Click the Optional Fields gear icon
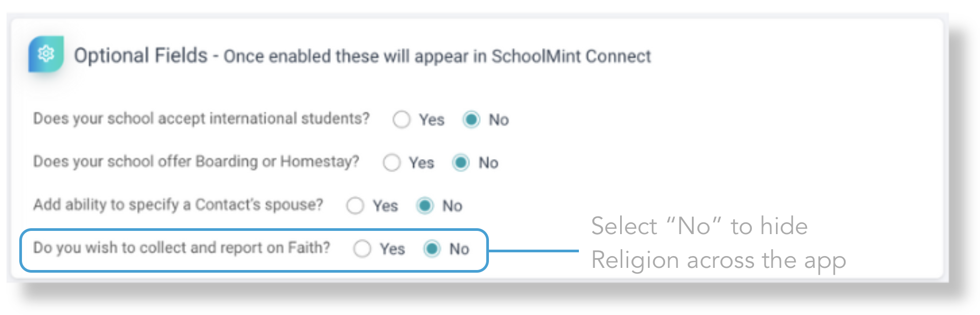980x315 pixels. click(x=46, y=54)
